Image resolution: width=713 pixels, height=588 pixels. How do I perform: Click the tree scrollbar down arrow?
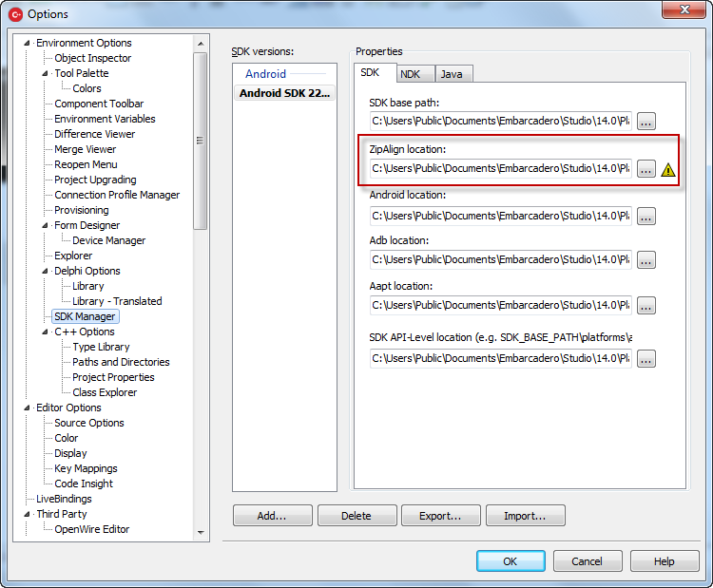coord(201,532)
